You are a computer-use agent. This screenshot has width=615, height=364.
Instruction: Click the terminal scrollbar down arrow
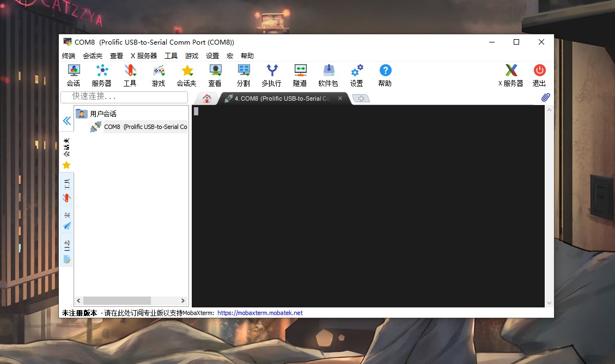coord(549,303)
